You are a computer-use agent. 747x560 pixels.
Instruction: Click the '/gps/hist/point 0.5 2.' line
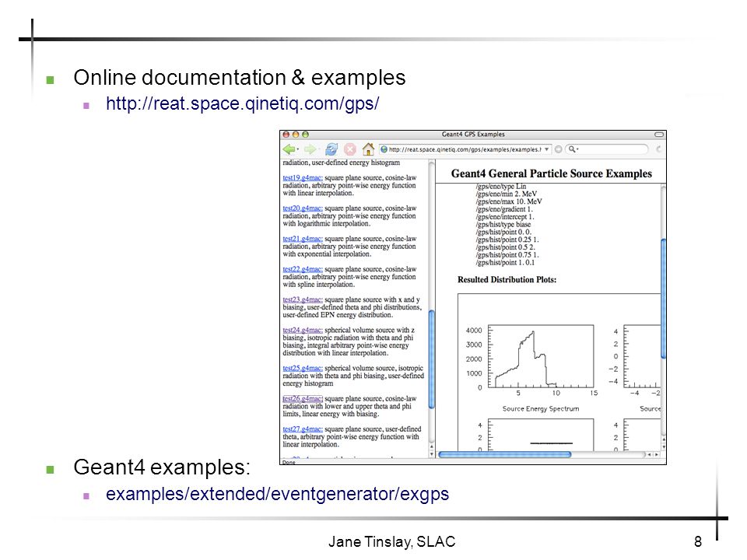pyautogui.click(x=506, y=247)
